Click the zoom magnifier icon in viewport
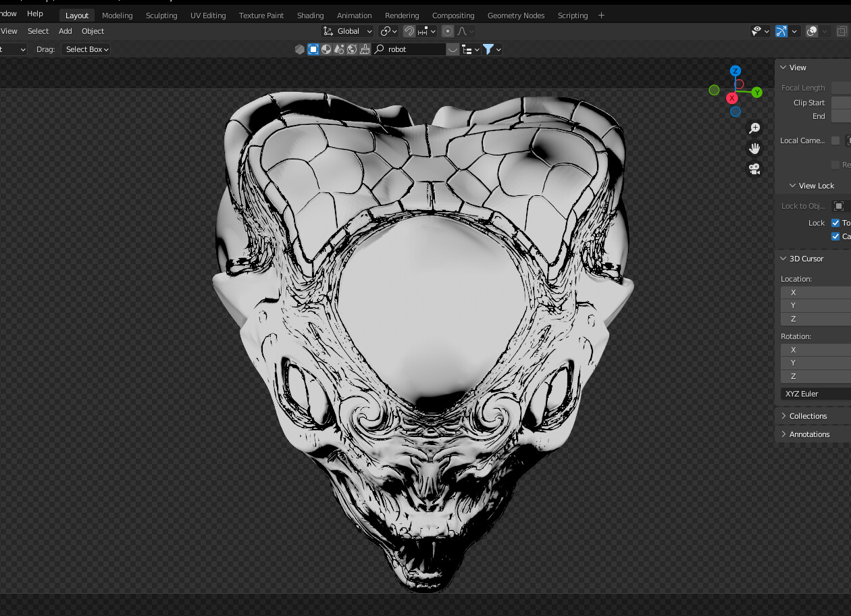The height and width of the screenshot is (616, 851). pos(754,128)
